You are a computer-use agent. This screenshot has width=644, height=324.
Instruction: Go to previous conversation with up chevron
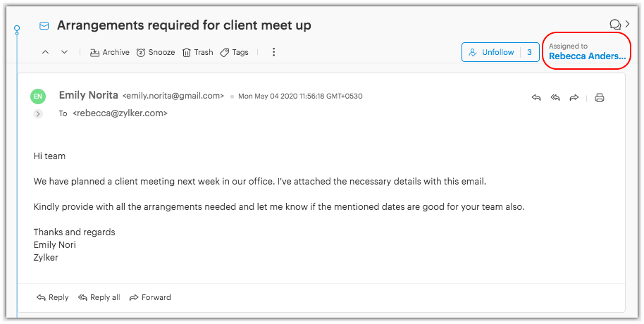tap(46, 52)
